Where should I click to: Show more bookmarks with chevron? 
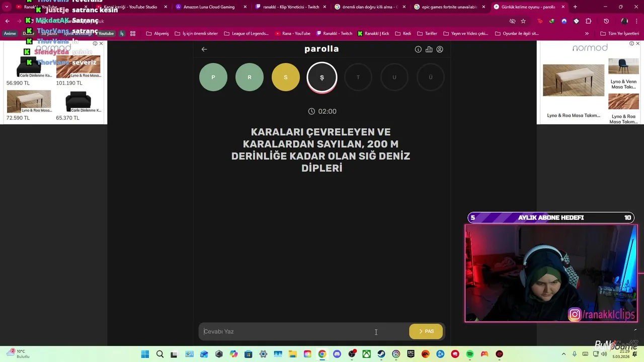pyautogui.click(x=587, y=34)
